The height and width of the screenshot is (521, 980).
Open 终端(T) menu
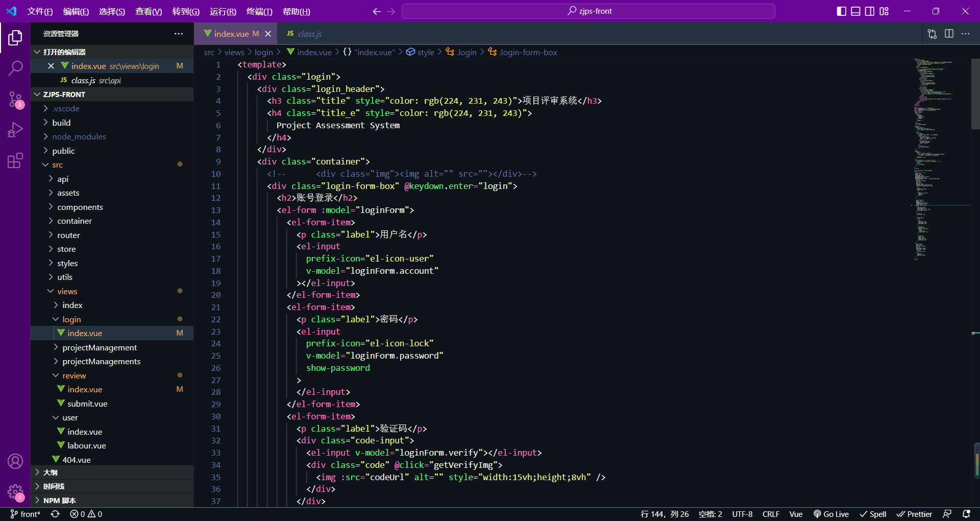click(259, 11)
